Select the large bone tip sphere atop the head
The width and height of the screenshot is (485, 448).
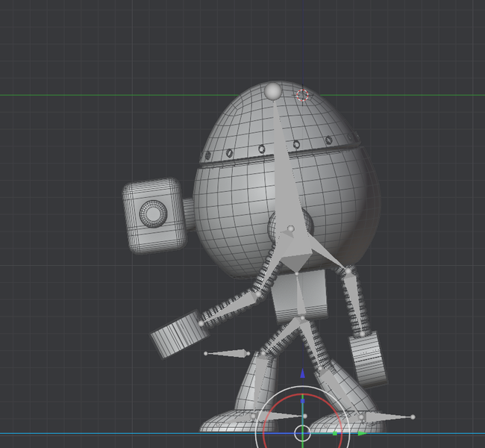pos(273,91)
